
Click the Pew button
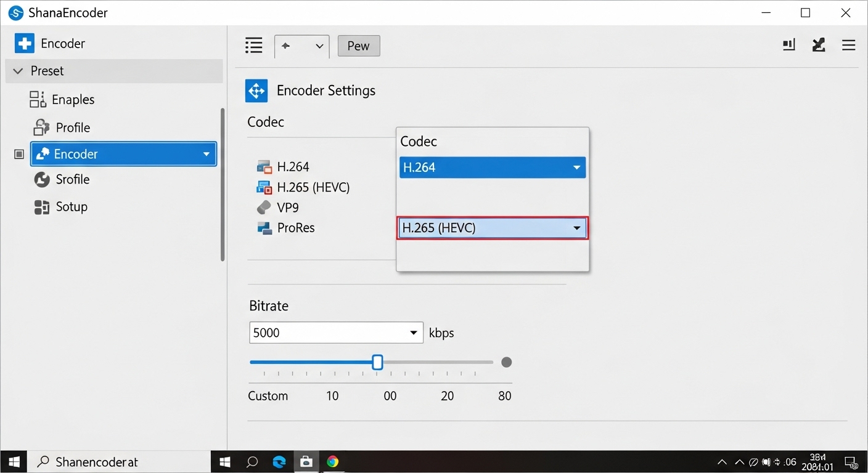(x=359, y=46)
